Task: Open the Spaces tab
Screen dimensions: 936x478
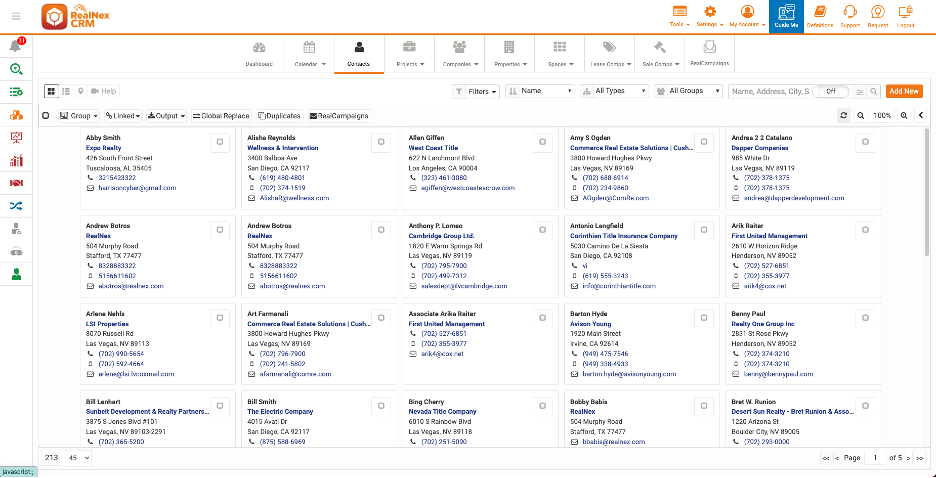Action: (560, 54)
